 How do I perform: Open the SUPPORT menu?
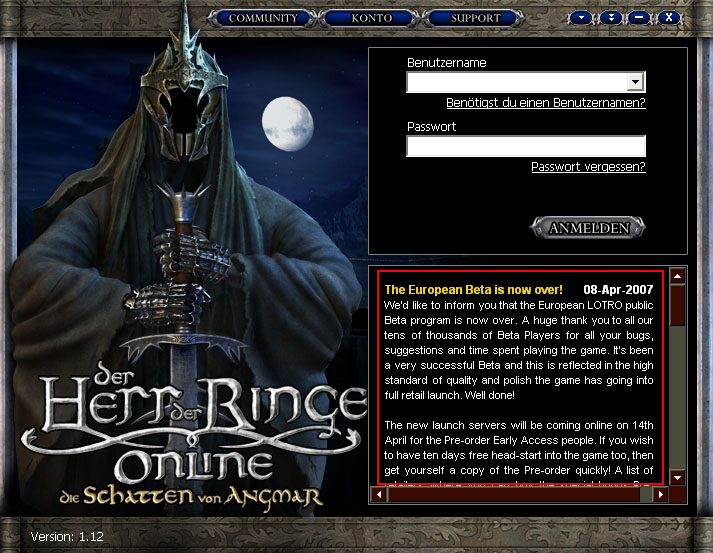[x=475, y=18]
